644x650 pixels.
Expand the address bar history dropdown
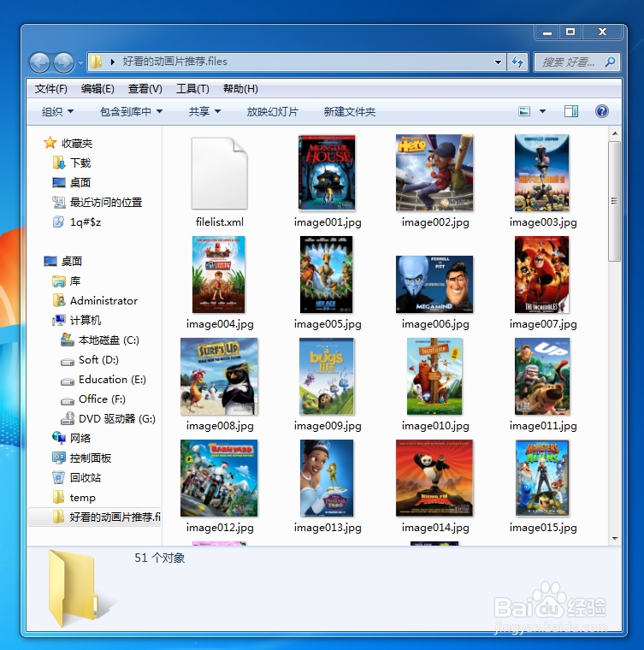pyautogui.click(x=498, y=62)
